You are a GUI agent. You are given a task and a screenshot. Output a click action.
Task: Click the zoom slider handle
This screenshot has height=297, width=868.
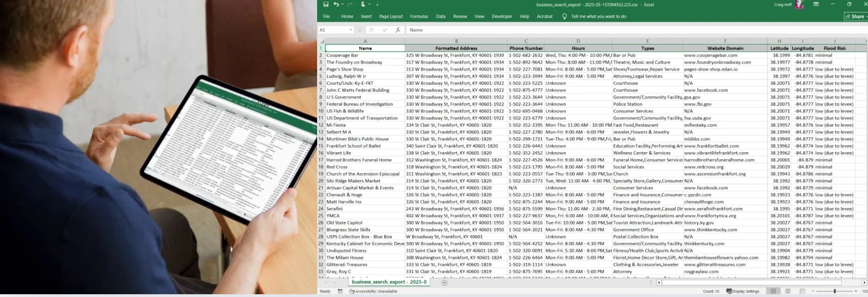(x=835, y=291)
